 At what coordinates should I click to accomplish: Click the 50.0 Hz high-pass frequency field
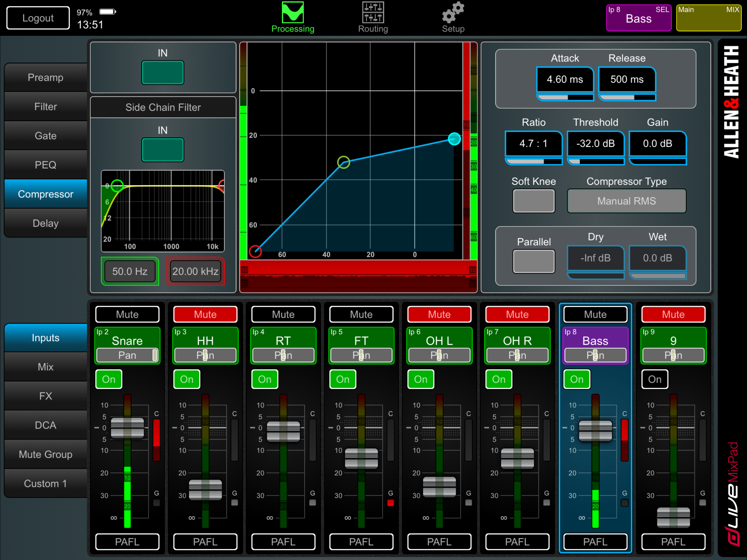click(130, 271)
